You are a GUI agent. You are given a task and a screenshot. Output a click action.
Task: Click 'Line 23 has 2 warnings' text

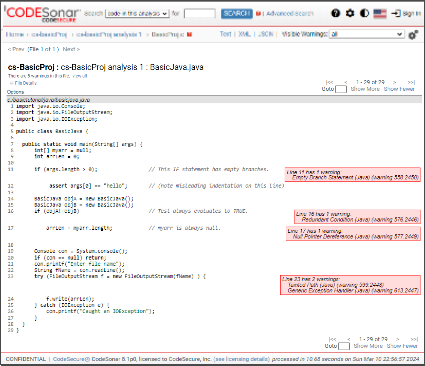click(x=311, y=279)
